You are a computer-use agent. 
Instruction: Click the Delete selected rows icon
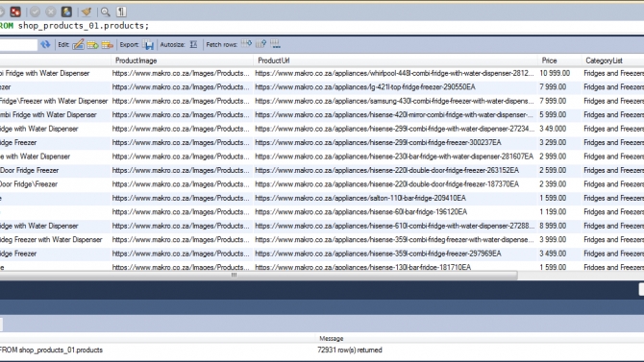click(x=108, y=44)
